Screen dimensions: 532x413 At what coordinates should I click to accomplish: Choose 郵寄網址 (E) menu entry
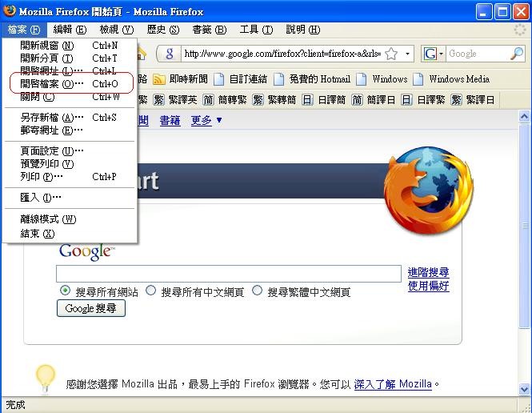70,130
